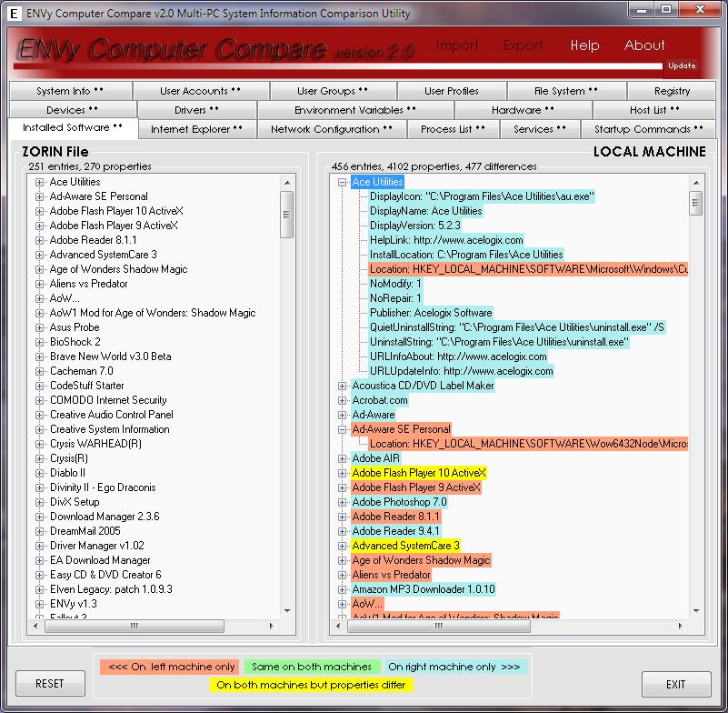This screenshot has height=713, width=728.
Task: Click the NoModify: 1 property
Action: tap(395, 284)
